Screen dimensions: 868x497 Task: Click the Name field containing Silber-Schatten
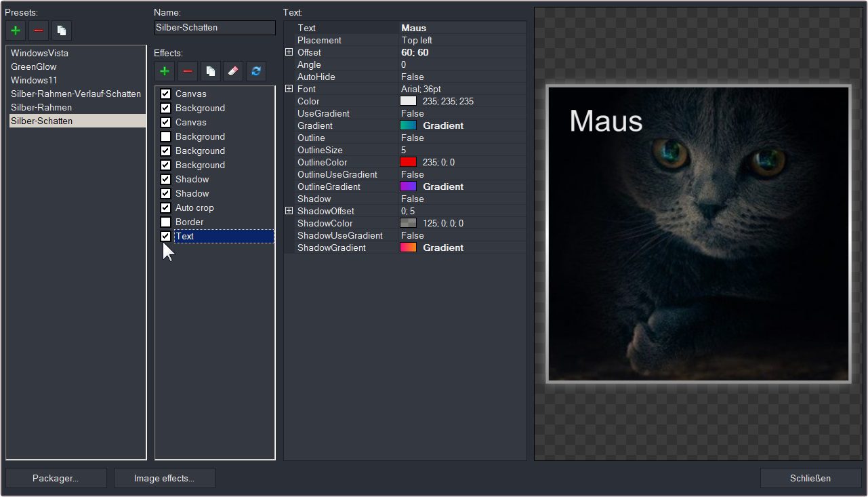coord(215,28)
